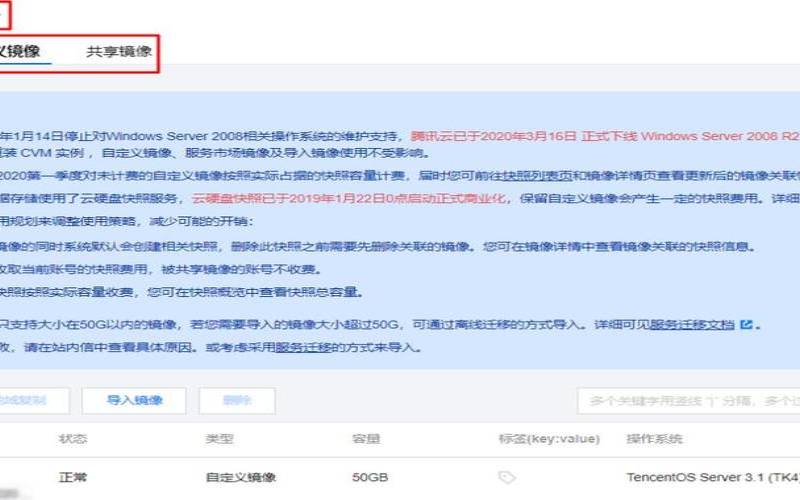Viewport: 800px width, 500px height.
Task: Click the 标签(key:value) column header
Action: click(549, 439)
